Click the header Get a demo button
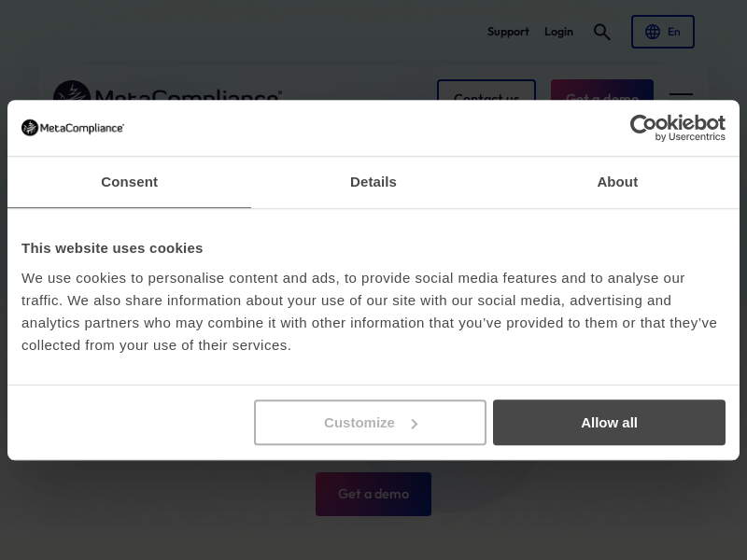Viewport: 747px width, 560px height. click(602, 91)
